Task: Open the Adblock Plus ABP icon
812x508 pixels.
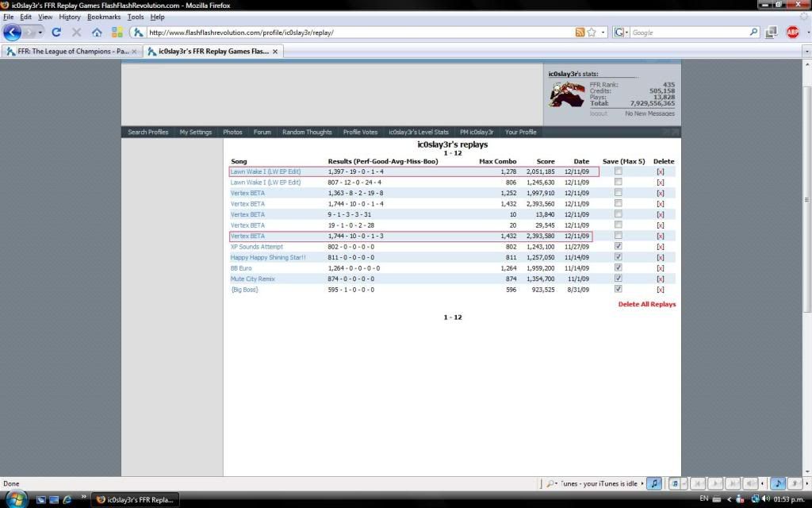Action: pyautogui.click(x=792, y=33)
